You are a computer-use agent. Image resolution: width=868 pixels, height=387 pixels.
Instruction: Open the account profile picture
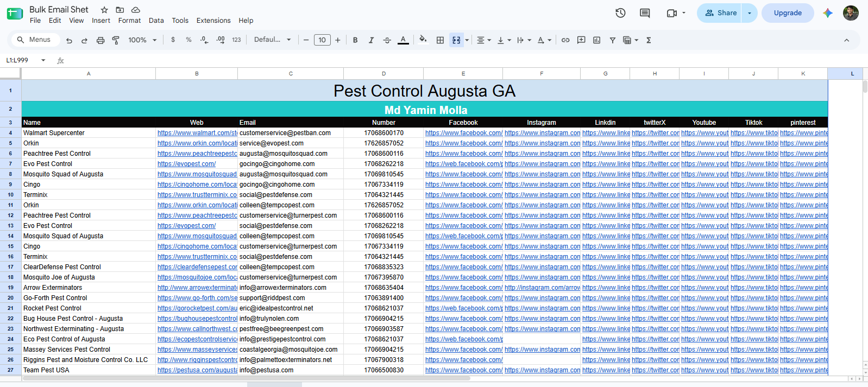[851, 13]
